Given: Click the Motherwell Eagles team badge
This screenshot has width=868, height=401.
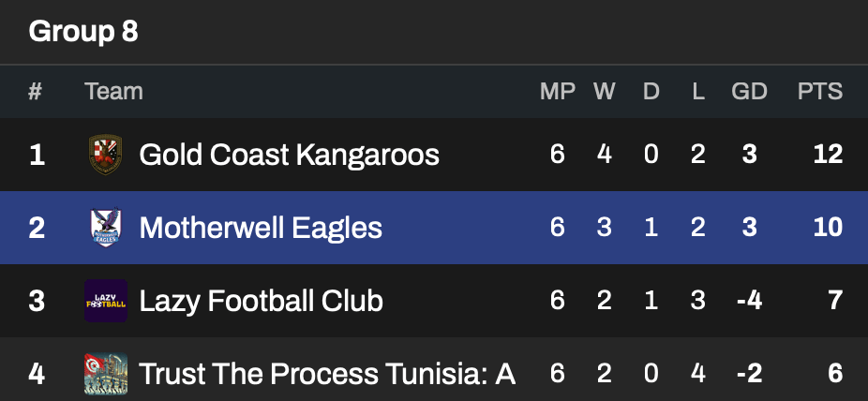Looking at the screenshot, I should (105, 228).
